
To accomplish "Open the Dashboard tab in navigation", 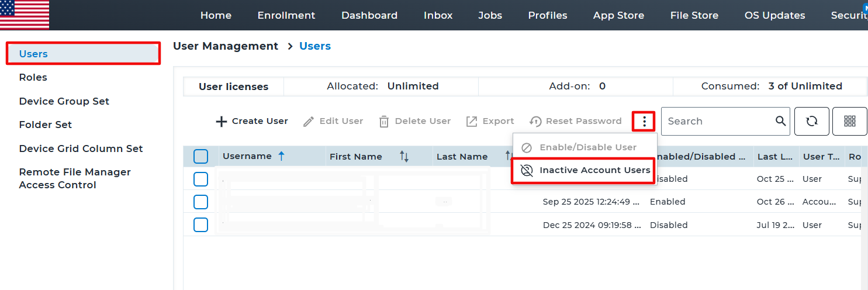I will [x=369, y=15].
